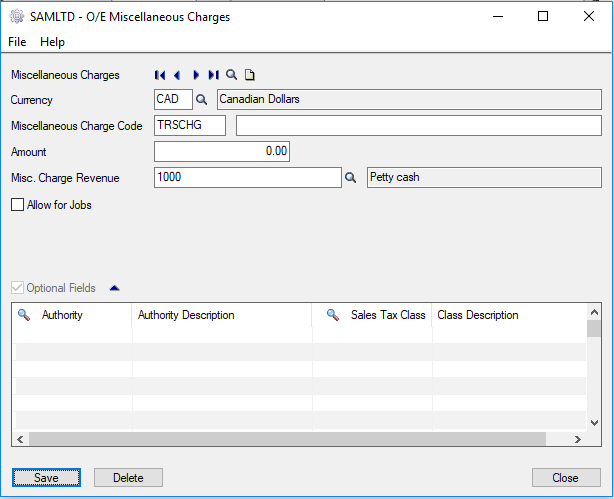614x499 pixels.
Task: Click the horizontal scrollbar thumb
Action: tap(287, 439)
